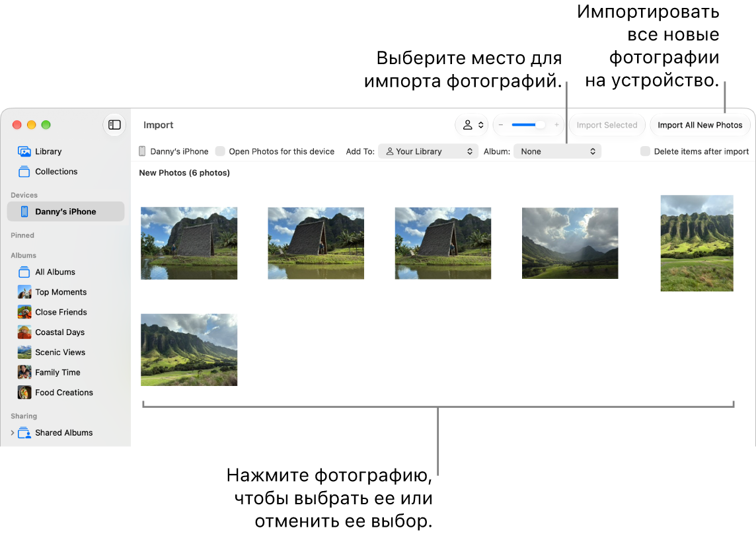Screen dimensions: 756x536
Task: Click the Devices section header
Action: click(24, 195)
